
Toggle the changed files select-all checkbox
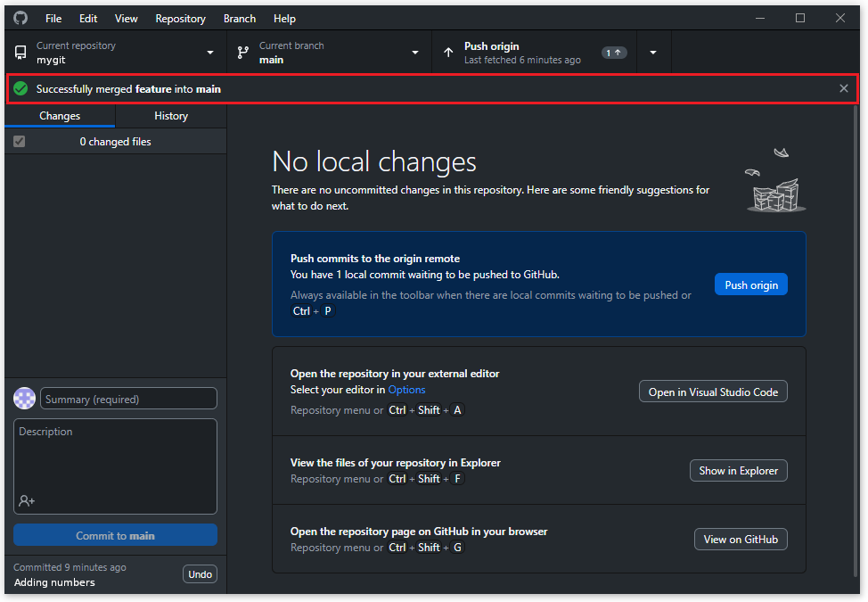(20, 142)
